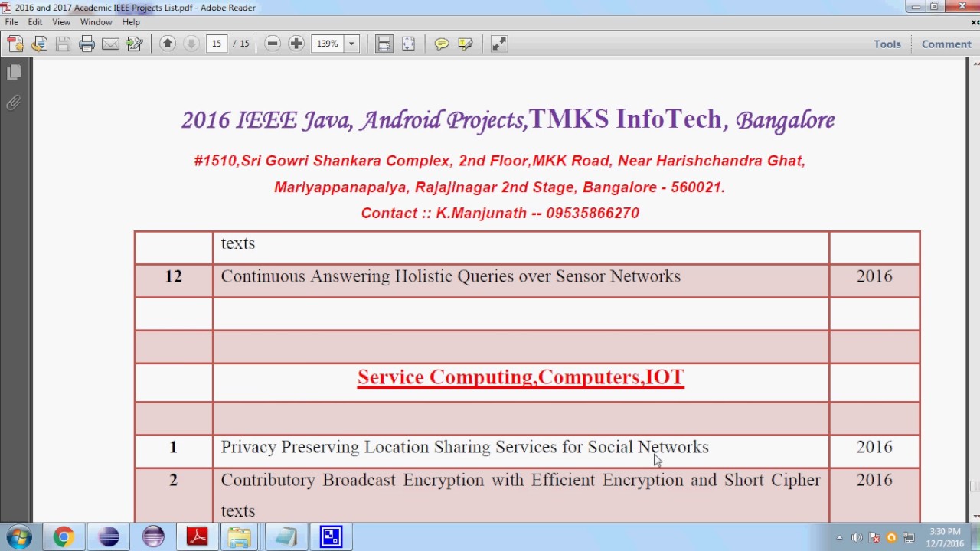Screen dimensions: 980x551
Task: Open Google Chrome from taskbar
Action: [64, 537]
